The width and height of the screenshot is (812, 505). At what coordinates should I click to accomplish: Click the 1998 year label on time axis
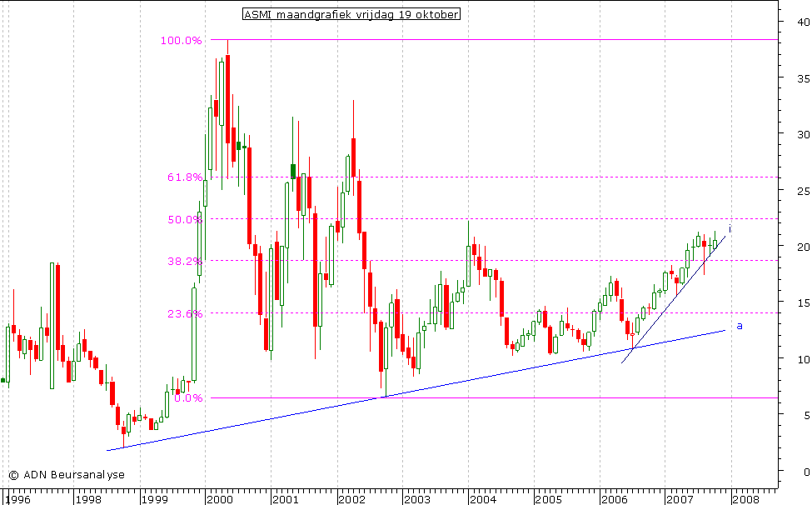click(87, 499)
